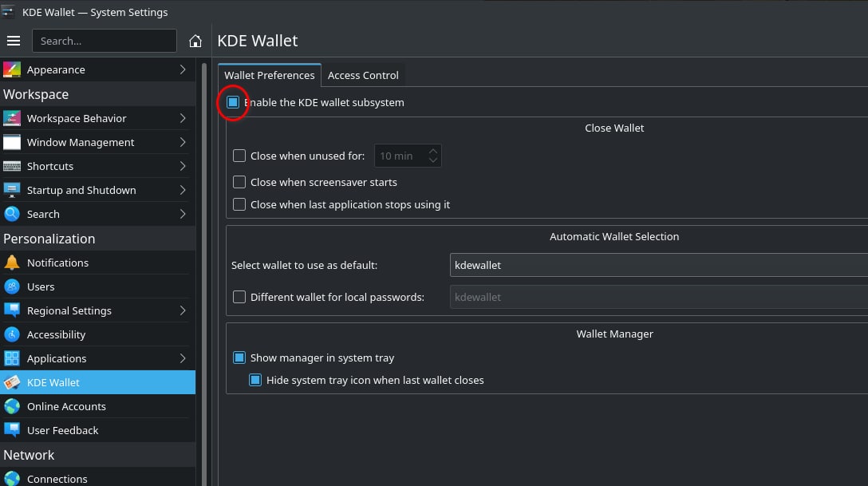
Task: Check Close when screensaver starts
Action: [x=239, y=182]
